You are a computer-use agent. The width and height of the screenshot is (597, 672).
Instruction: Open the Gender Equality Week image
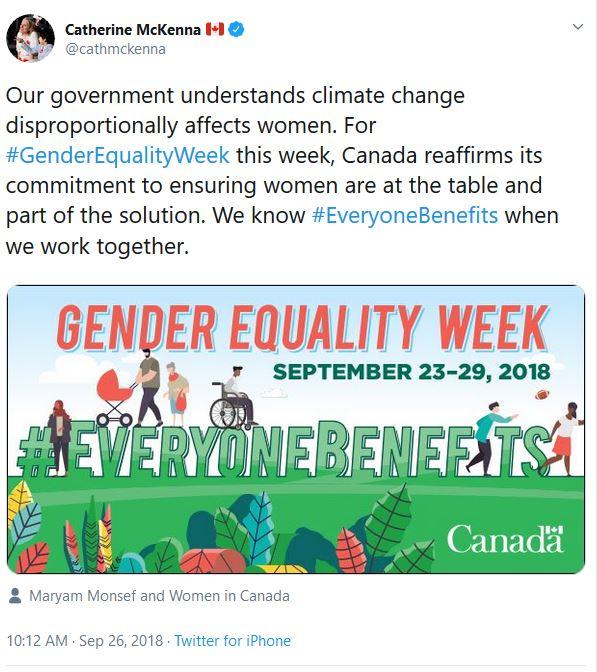click(x=296, y=429)
